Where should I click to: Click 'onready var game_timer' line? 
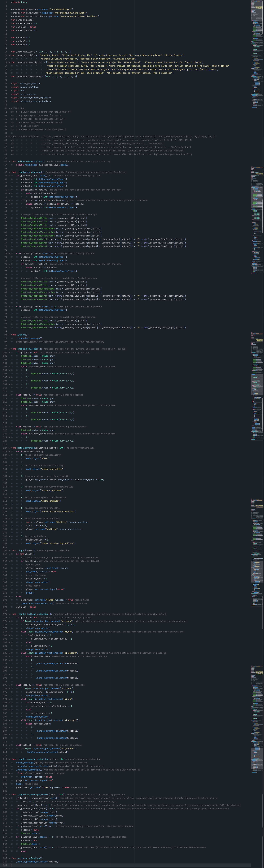coord(49,13)
